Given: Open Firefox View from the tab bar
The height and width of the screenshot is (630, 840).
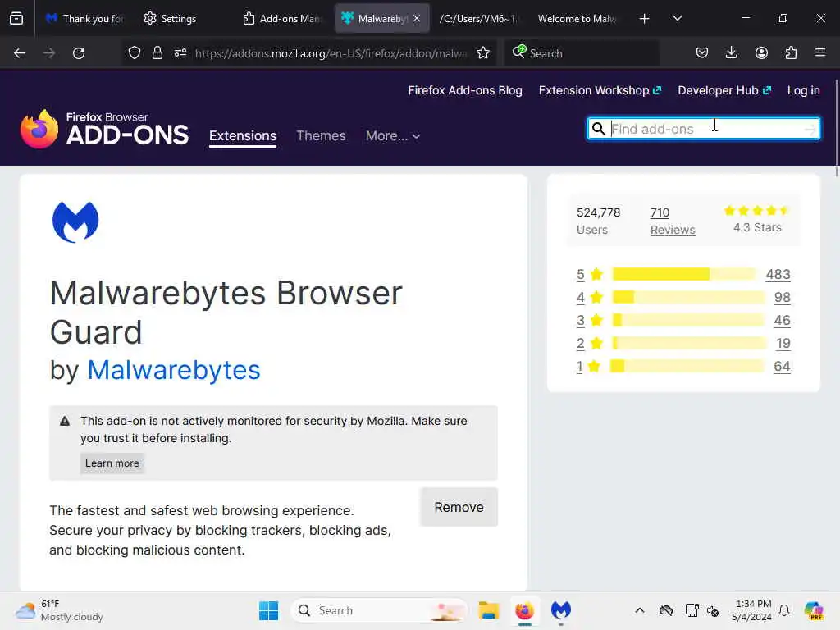Looking at the screenshot, I should pyautogui.click(x=16, y=18).
